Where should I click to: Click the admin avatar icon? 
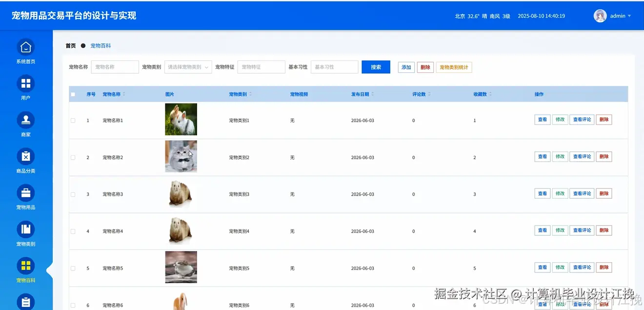point(600,16)
